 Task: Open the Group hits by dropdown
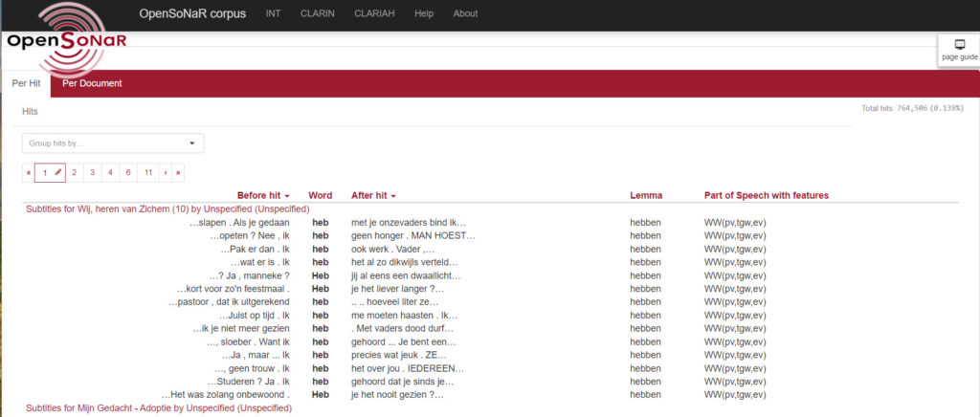[113, 143]
